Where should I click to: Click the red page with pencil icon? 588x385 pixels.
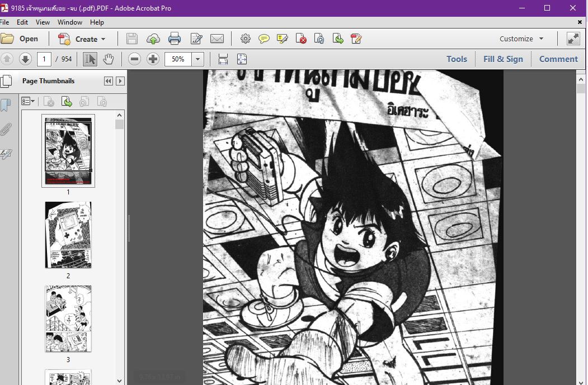[x=356, y=39]
